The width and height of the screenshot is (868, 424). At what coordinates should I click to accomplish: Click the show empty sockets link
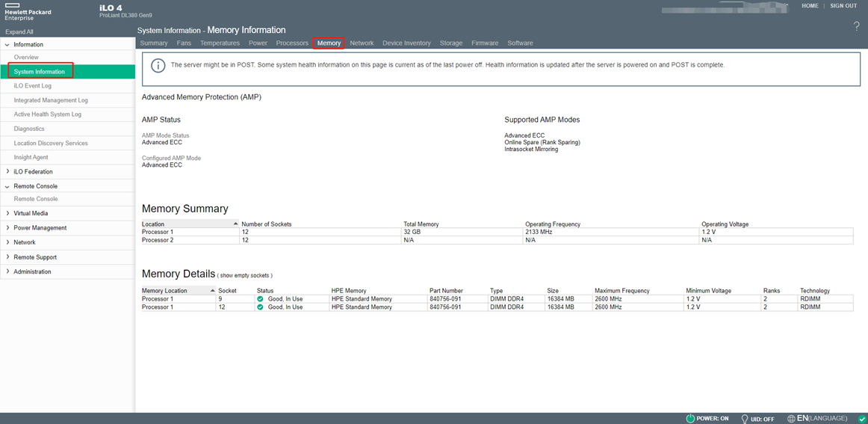245,276
